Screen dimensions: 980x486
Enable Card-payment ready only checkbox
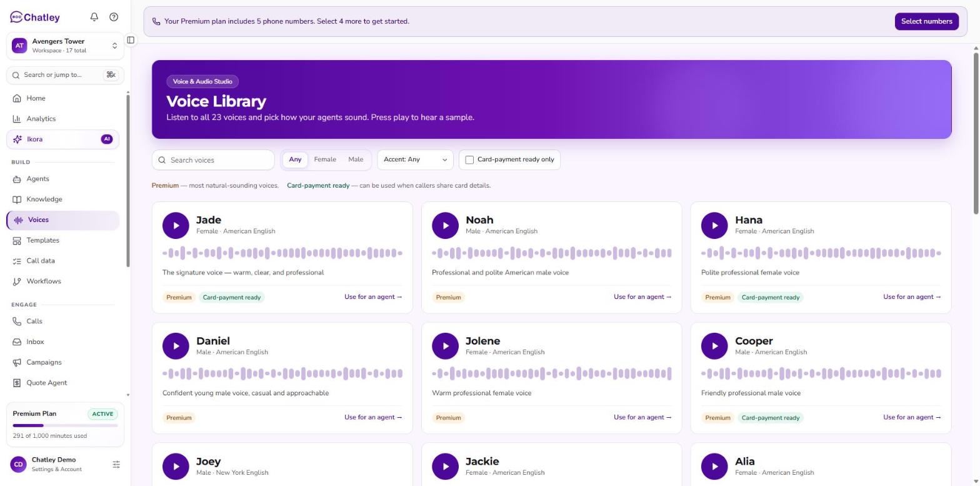(x=469, y=160)
